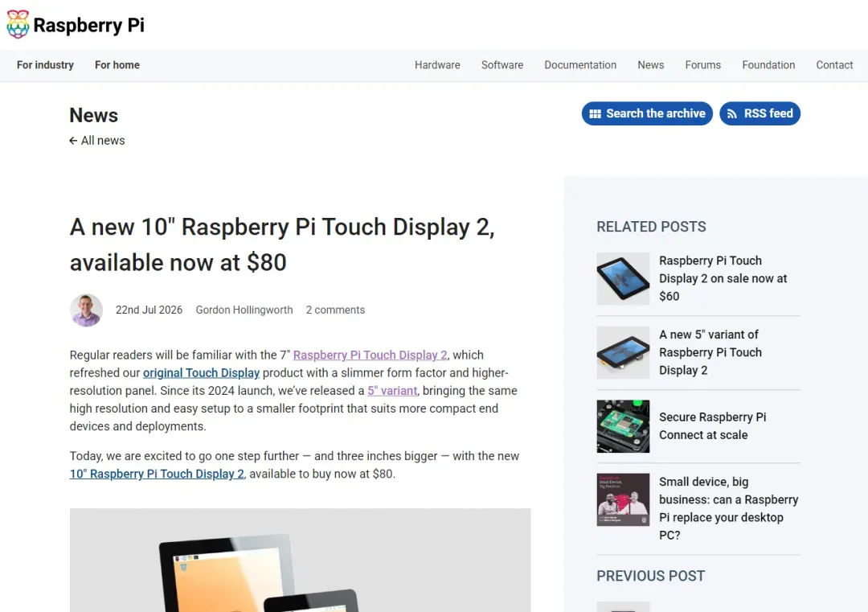Go to the Documentation section

580,65
